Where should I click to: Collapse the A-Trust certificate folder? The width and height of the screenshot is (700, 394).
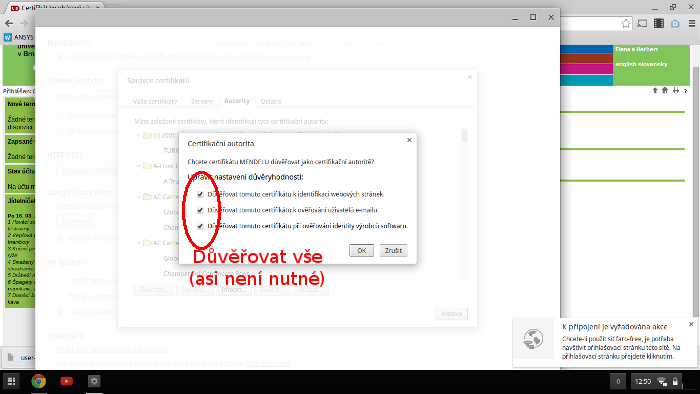pos(138,166)
